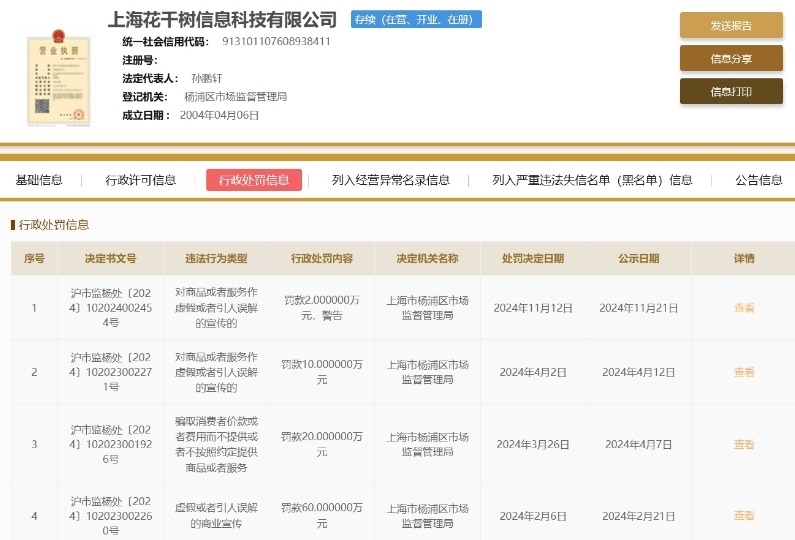The height and width of the screenshot is (540, 795).
Task: Click the 信息分享 button
Action: (731, 58)
